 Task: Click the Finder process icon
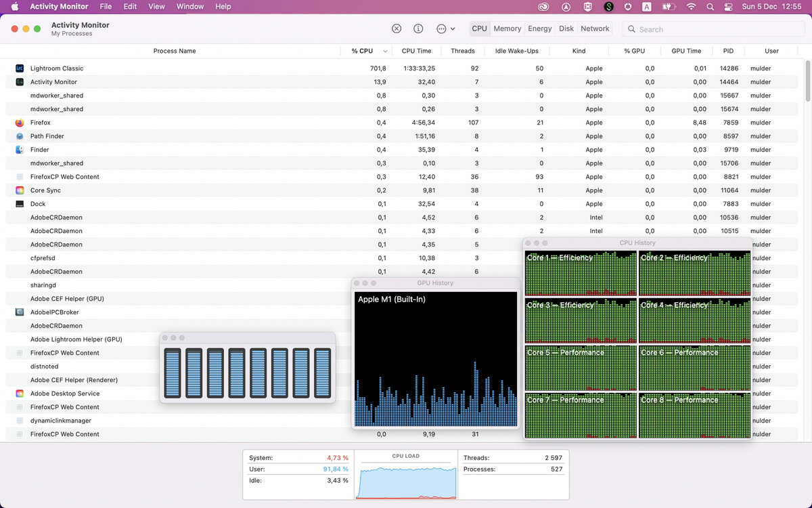(20, 150)
